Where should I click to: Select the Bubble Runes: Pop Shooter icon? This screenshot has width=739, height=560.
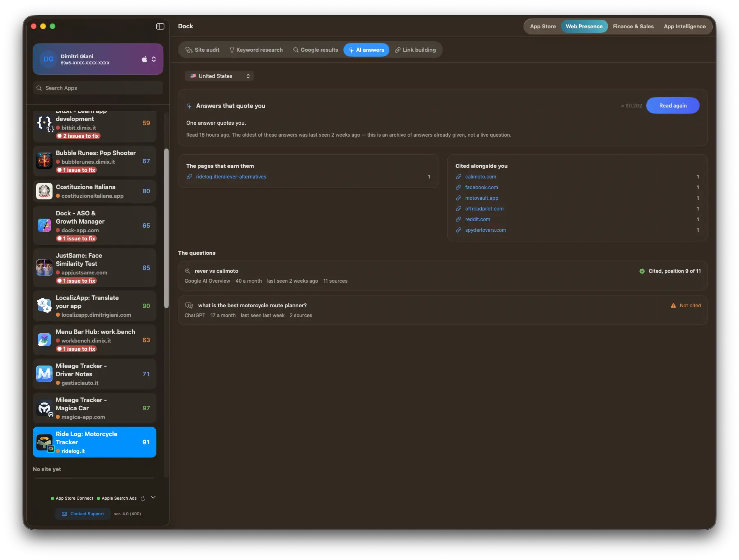click(x=44, y=161)
